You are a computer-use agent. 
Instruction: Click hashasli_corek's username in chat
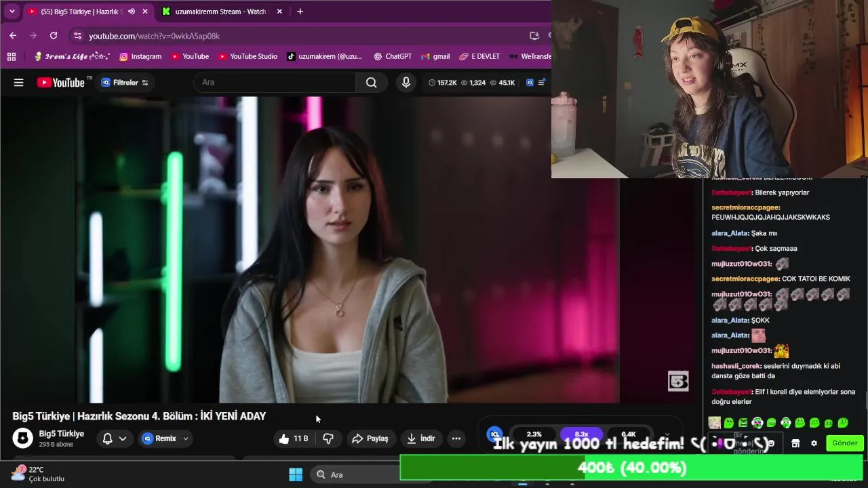point(736,366)
